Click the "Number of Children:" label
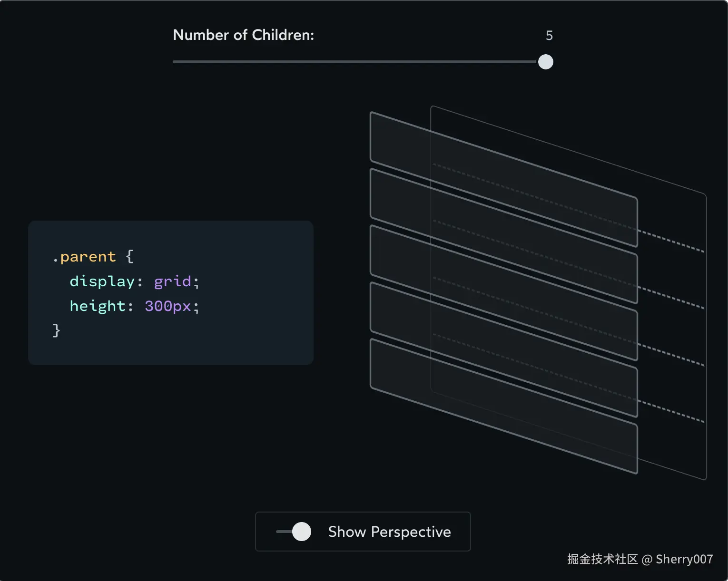The image size is (728, 581). pos(243,35)
